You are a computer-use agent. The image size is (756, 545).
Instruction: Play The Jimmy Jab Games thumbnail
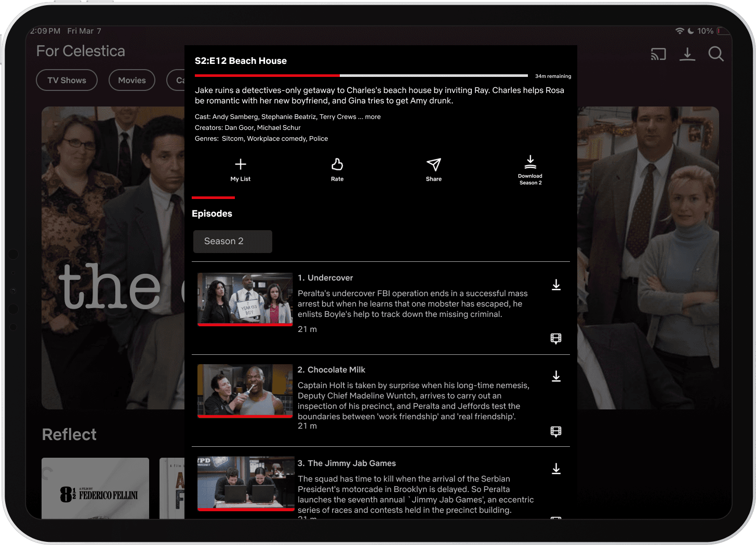click(x=246, y=484)
